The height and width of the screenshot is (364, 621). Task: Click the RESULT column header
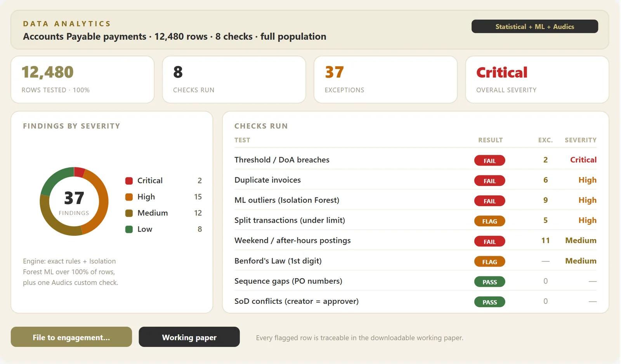(491, 140)
